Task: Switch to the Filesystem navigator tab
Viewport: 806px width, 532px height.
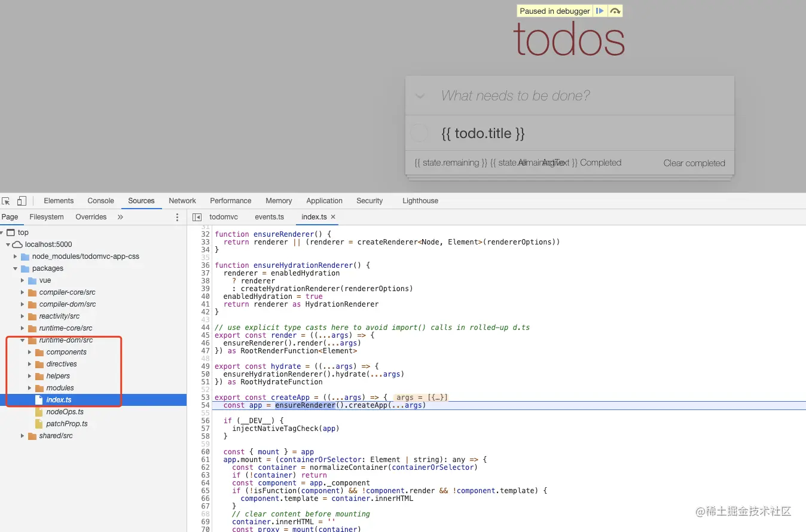Action: pyautogui.click(x=47, y=217)
